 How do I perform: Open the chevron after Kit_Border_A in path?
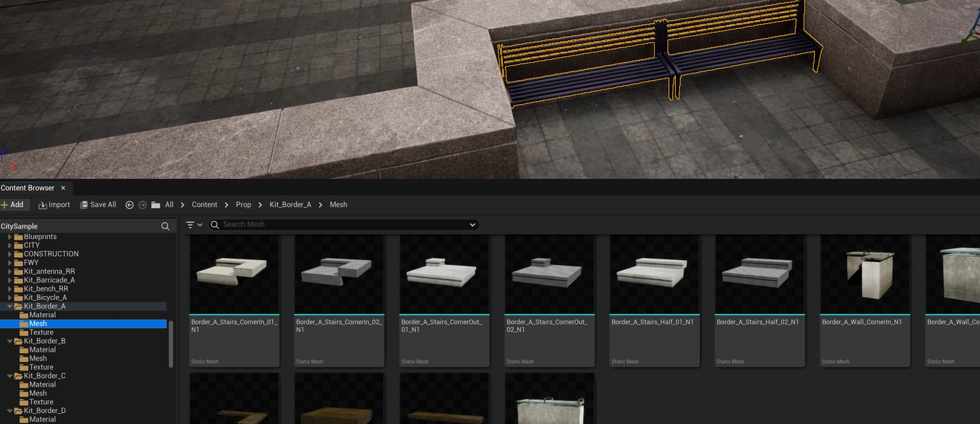[x=321, y=205]
